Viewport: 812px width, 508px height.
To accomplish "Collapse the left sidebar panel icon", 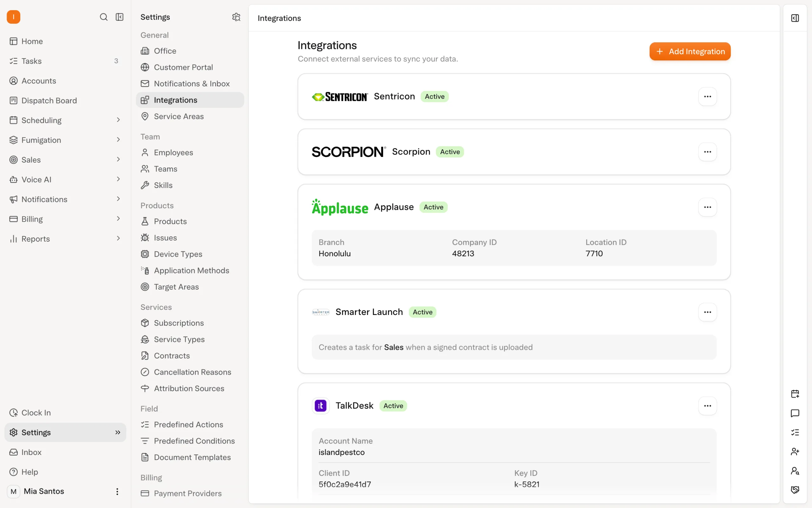I will tap(120, 17).
